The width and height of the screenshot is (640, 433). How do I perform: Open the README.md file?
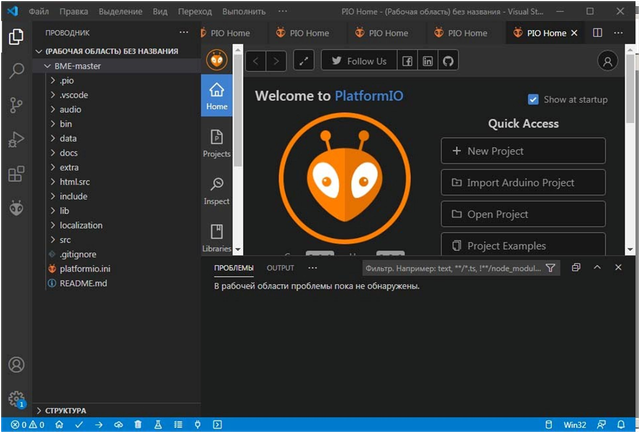click(116, 283)
